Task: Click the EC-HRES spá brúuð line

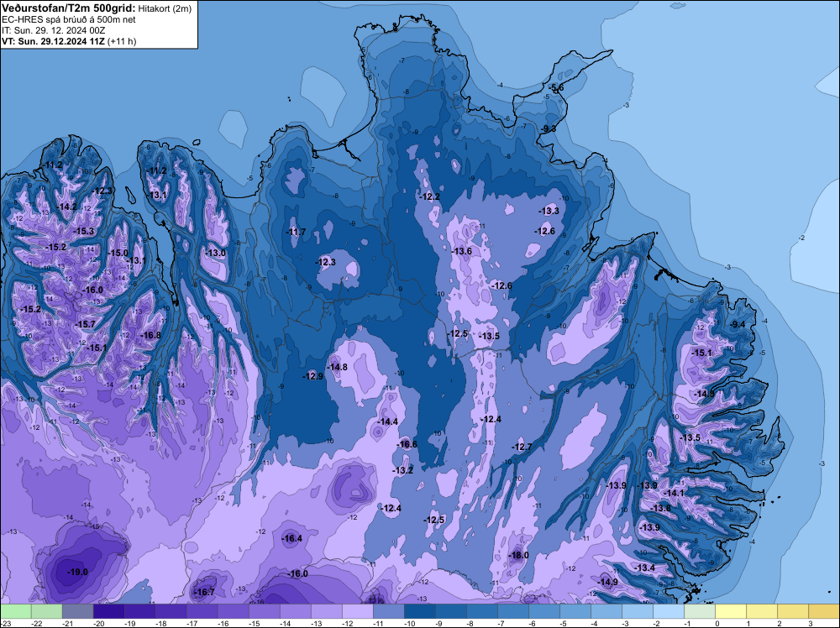Action: tap(69, 19)
